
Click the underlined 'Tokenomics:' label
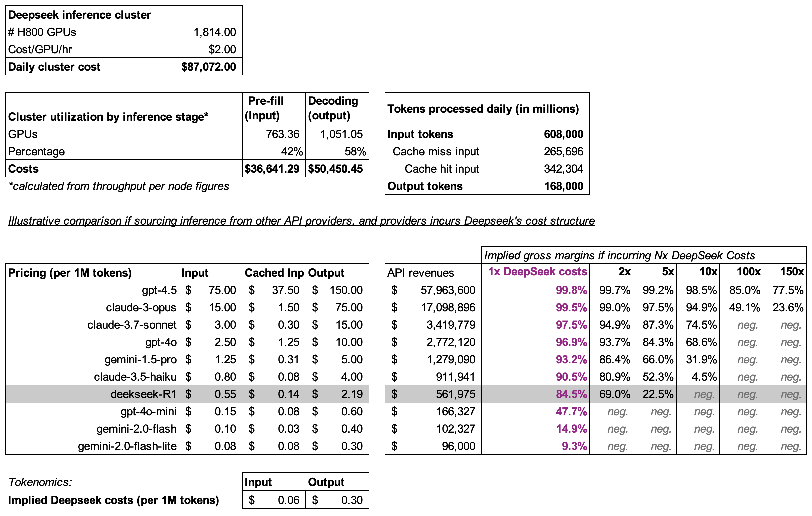[41, 482]
